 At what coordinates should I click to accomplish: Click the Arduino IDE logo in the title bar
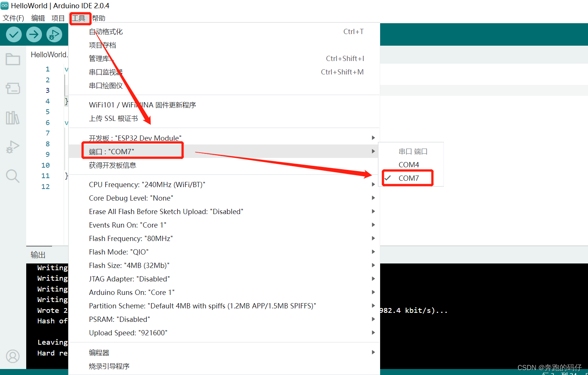(4, 6)
